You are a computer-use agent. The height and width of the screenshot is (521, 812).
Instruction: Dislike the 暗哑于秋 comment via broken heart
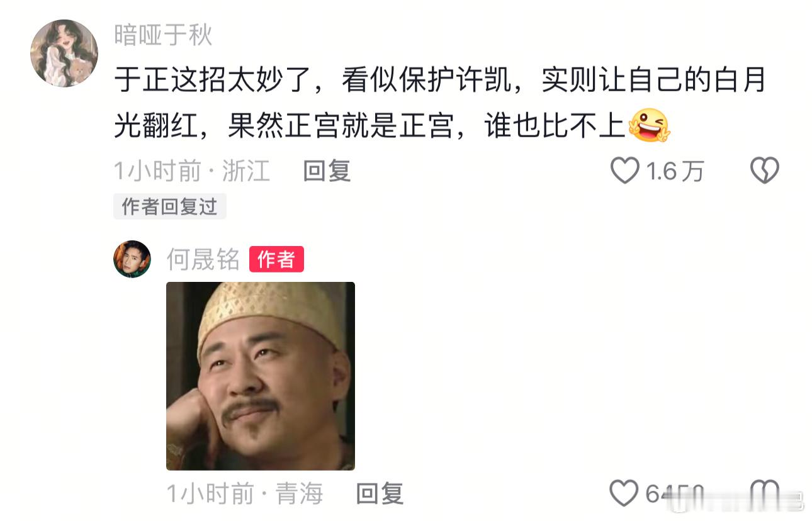(x=765, y=171)
